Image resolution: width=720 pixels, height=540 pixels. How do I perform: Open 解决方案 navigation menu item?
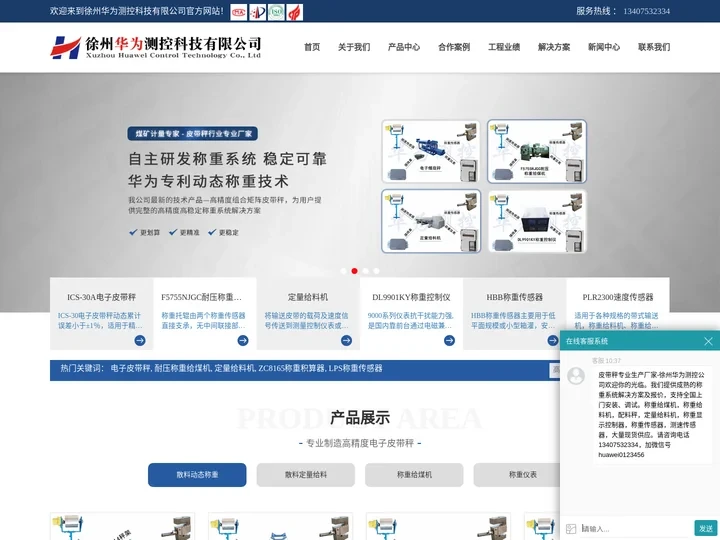(554, 47)
